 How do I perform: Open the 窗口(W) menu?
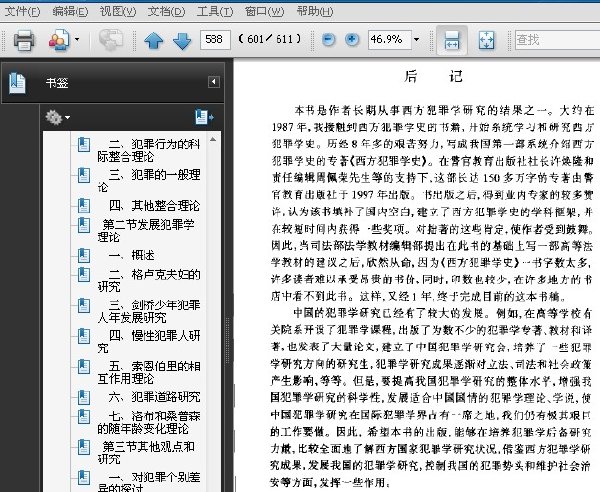click(264, 11)
